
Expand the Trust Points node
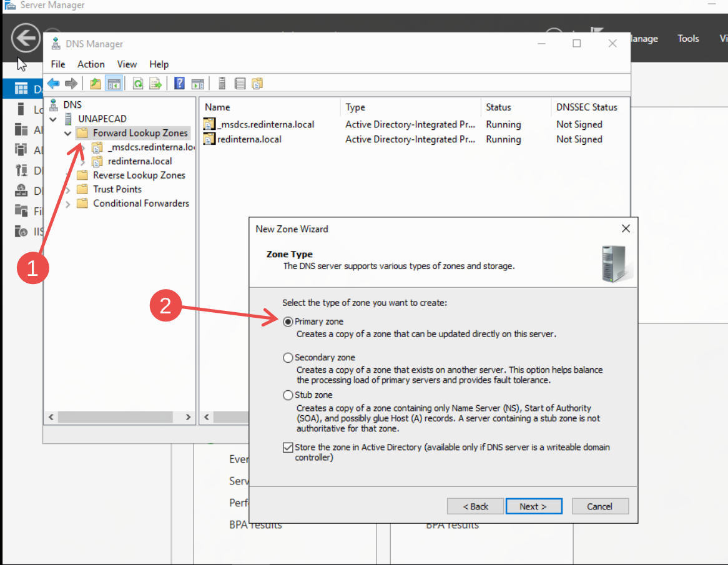(x=68, y=190)
